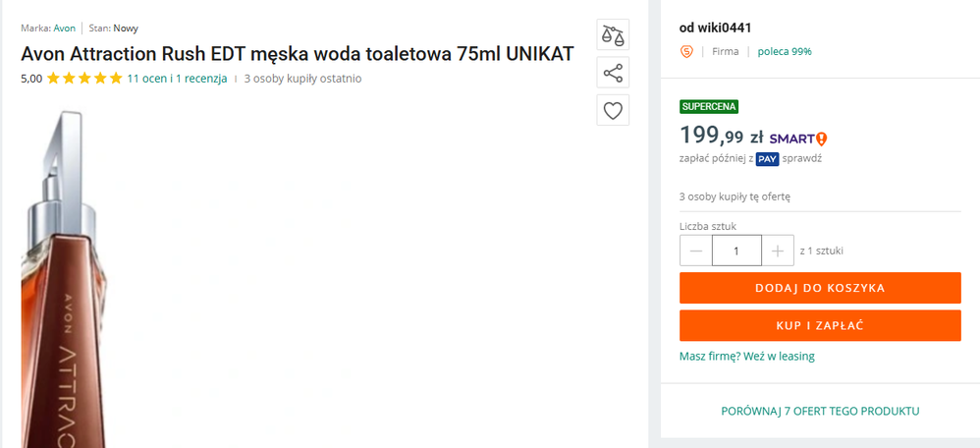Click the Allegro PAY badge
Screen dimensions: 980x448
pyautogui.click(x=767, y=158)
